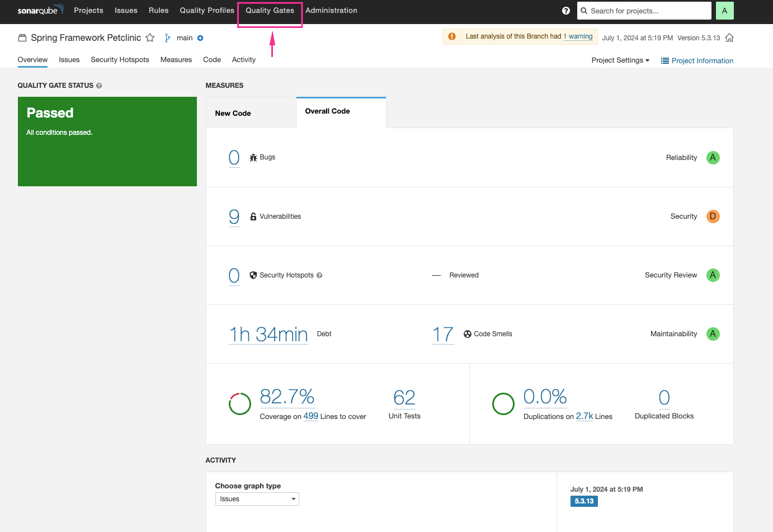
Task: Click the Security Hotspots help icon
Action: [x=319, y=275]
